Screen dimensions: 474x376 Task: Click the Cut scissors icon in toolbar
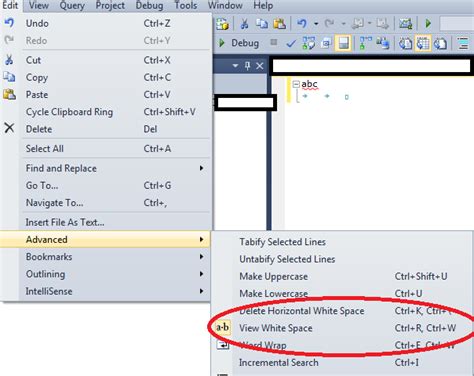coord(244,24)
